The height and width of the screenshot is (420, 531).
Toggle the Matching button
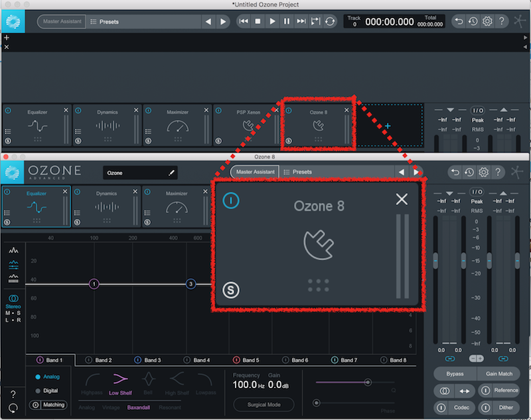[48, 405]
